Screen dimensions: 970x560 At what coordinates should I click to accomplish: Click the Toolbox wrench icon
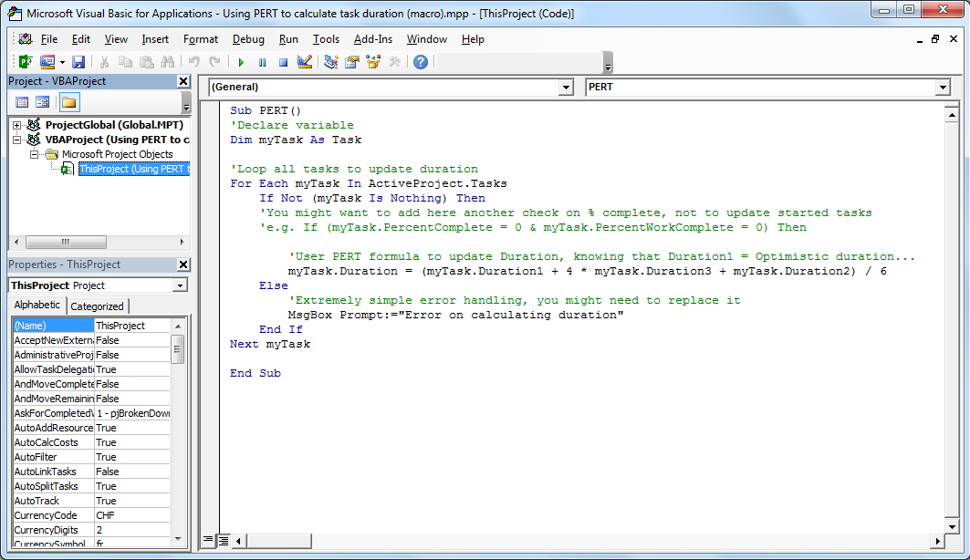click(x=395, y=62)
